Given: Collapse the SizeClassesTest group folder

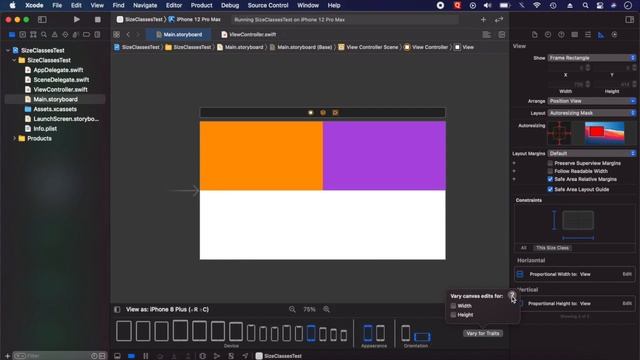Looking at the screenshot, I should tap(14, 60).
